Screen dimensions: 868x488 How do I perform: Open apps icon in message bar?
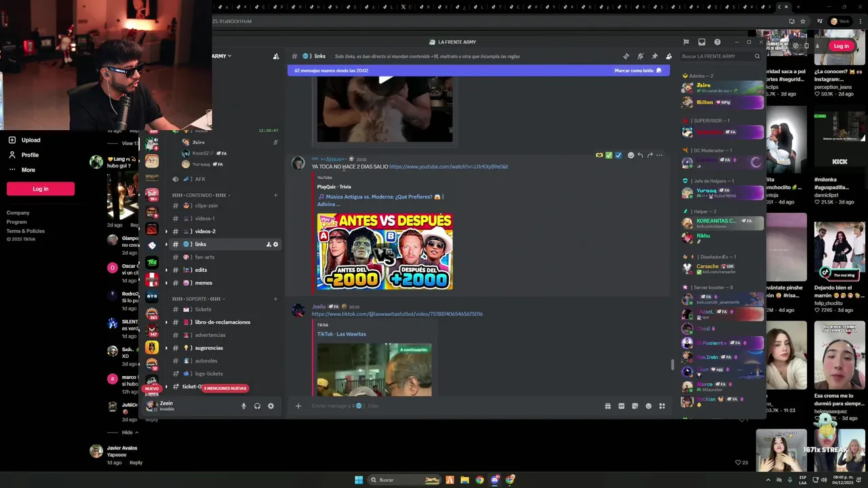click(662, 406)
